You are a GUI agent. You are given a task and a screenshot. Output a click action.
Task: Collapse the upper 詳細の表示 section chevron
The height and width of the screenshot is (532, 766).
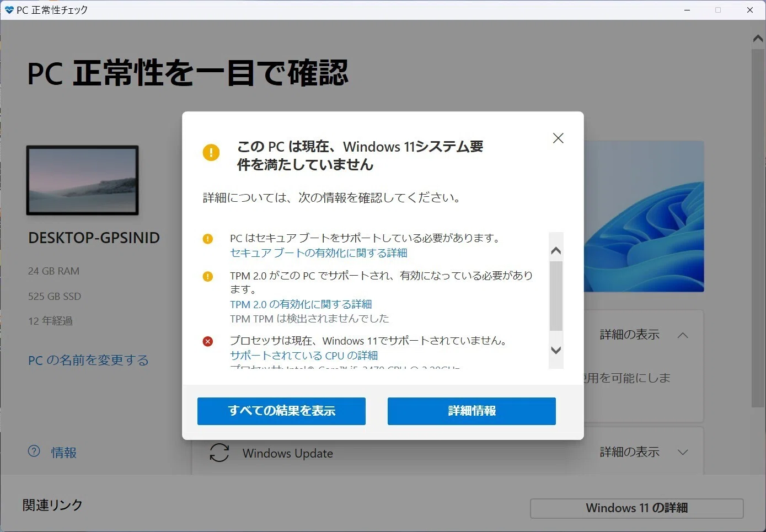click(683, 335)
